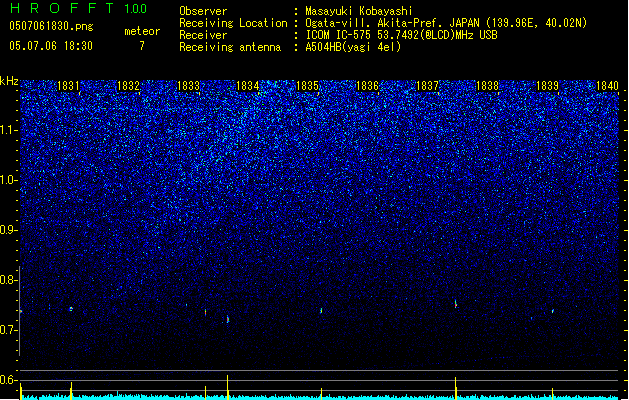The width and height of the screenshot is (629, 400).
Task: Click the ICOM IC-575 receiver text
Action: 401,35
